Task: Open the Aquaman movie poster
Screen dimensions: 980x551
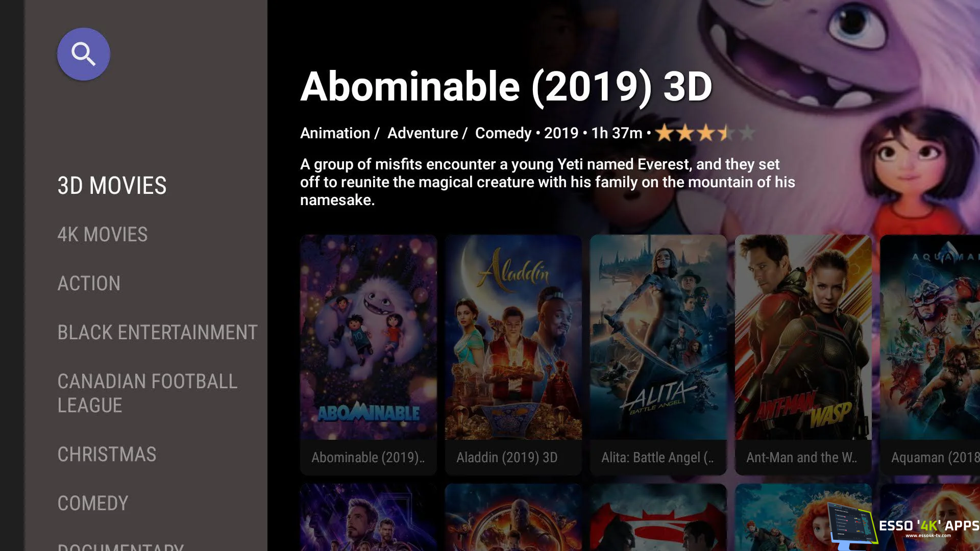Action: pyautogui.click(x=930, y=337)
